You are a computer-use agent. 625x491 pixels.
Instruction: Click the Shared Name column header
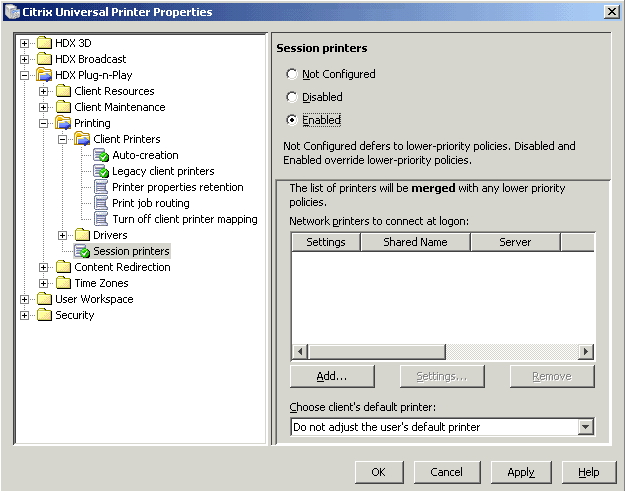click(415, 242)
